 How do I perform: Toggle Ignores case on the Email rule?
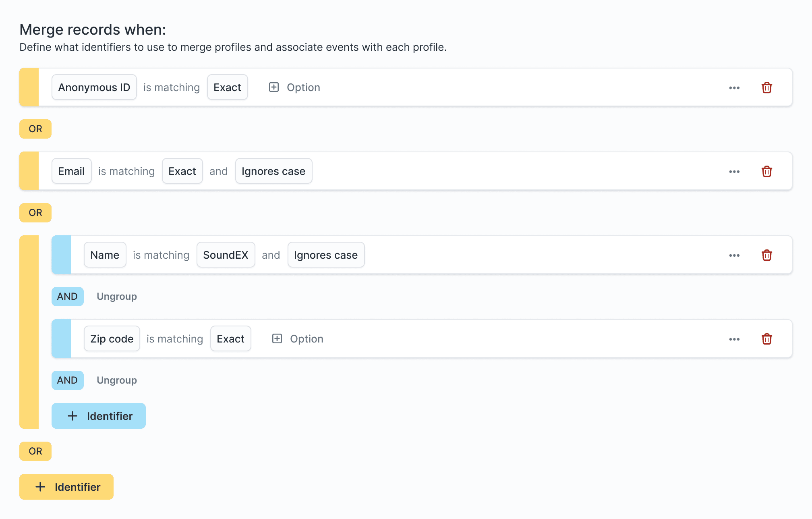273,171
